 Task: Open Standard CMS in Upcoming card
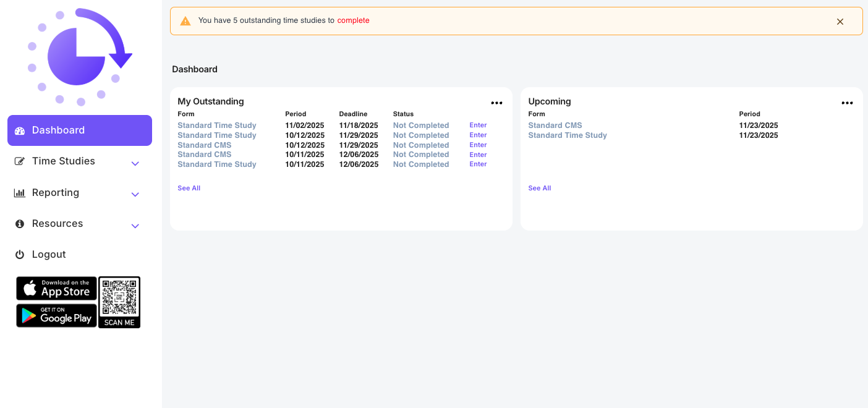tap(555, 125)
